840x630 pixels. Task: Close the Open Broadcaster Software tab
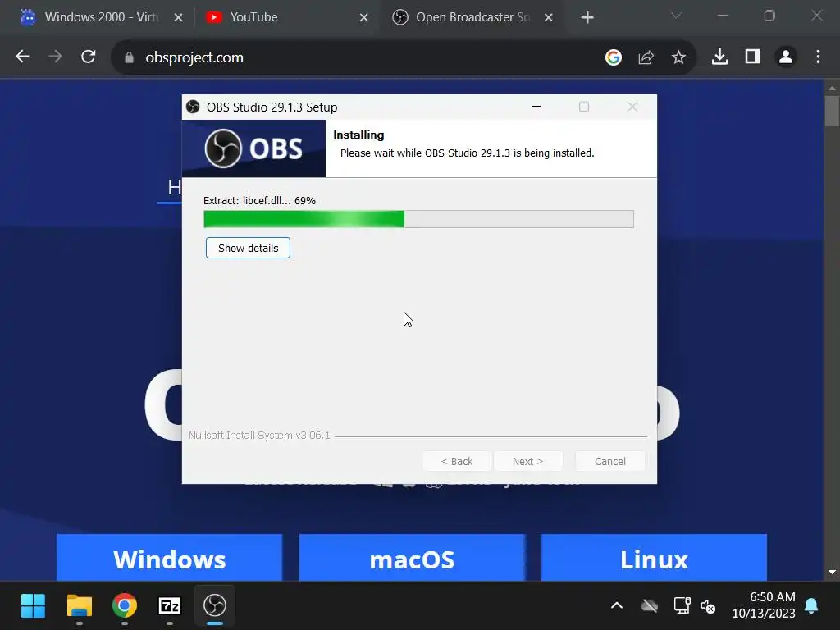pos(549,18)
